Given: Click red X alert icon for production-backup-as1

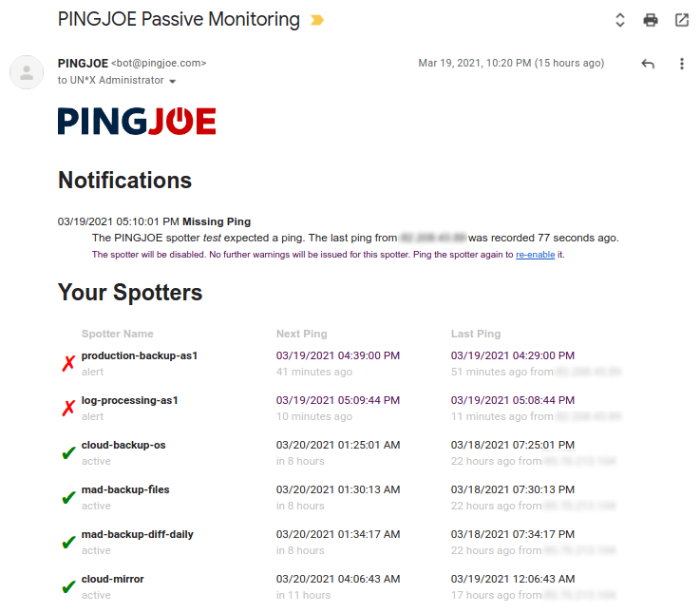Looking at the screenshot, I should pos(68,364).
